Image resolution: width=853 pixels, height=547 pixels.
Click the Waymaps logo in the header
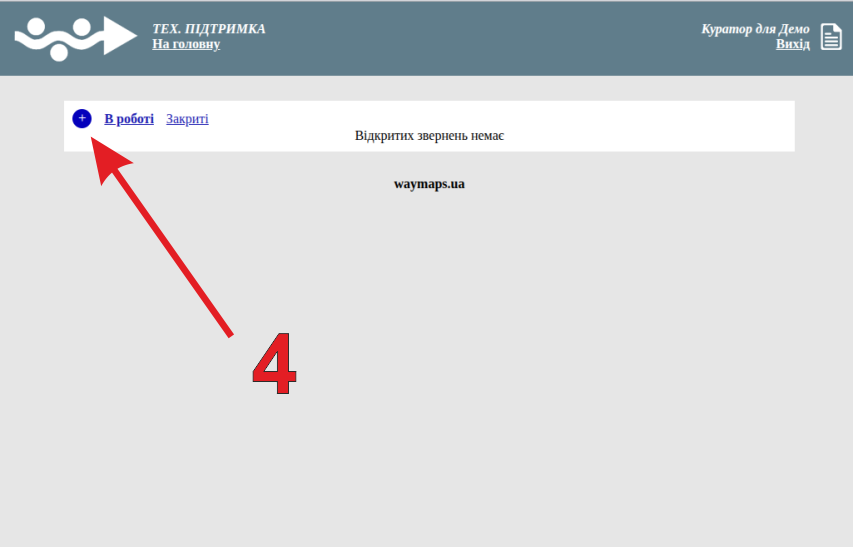(75, 37)
